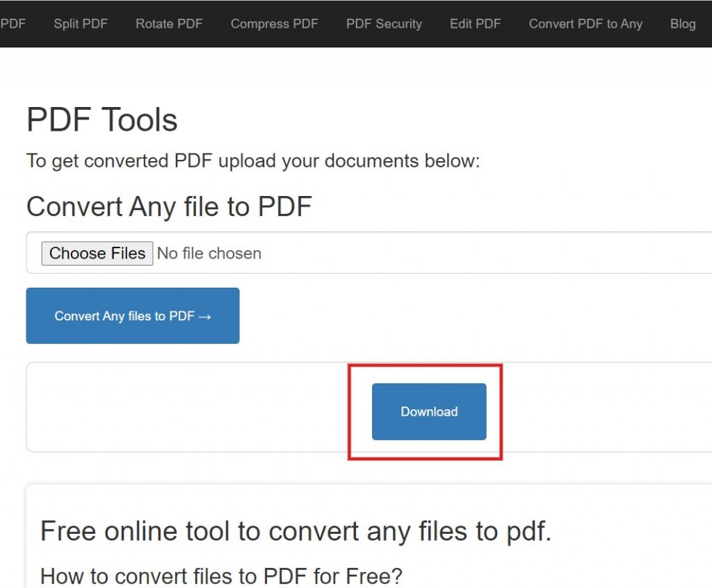
Task: Visit the Blog link in navigation
Action: 683,24
